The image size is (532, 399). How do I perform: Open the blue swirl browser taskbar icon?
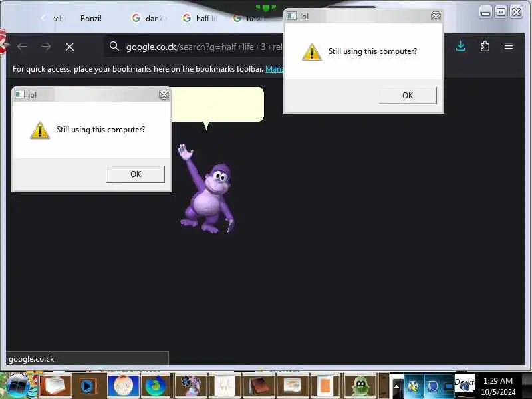click(155, 386)
